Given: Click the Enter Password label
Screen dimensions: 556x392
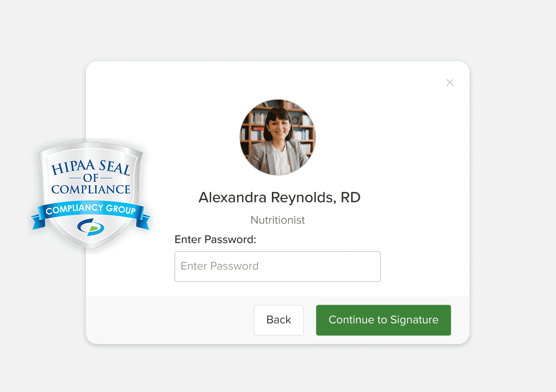Looking at the screenshot, I should pos(215,239).
